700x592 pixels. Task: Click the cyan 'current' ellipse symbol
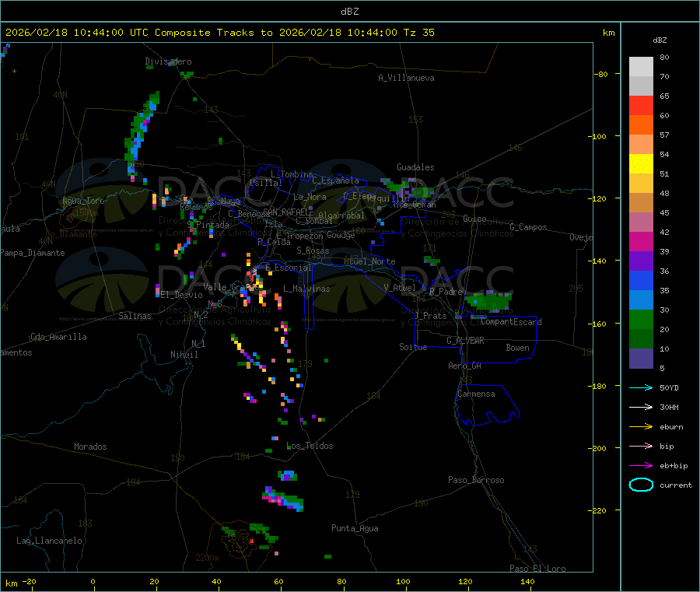(641, 485)
